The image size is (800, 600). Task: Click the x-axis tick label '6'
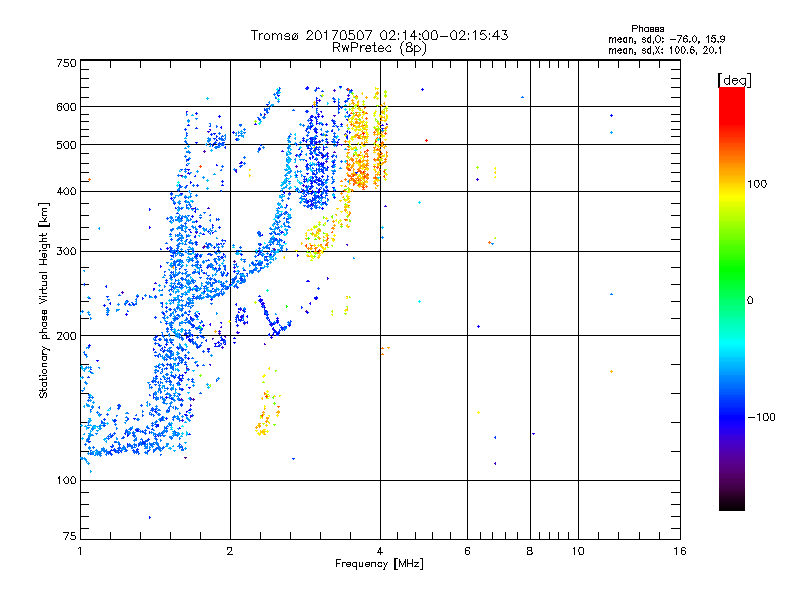click(467, 551)
